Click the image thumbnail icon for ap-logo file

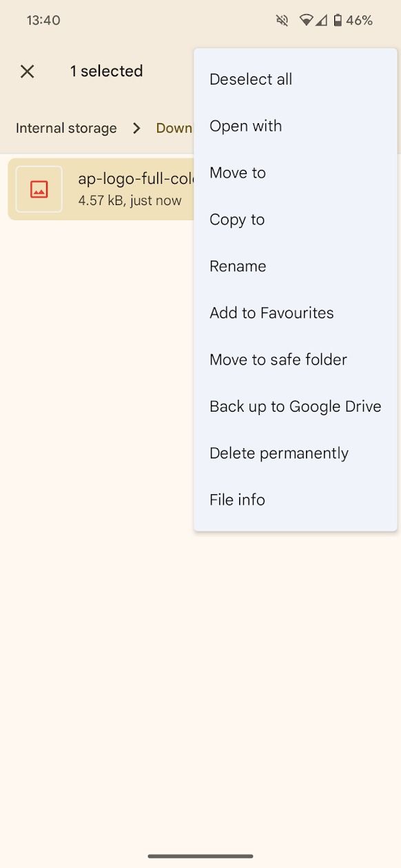[x=39, y=189]
